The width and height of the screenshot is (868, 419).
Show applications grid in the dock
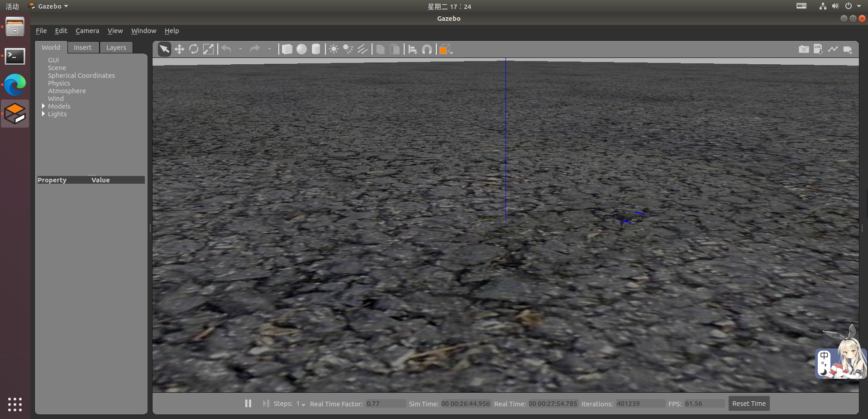click(x=15, y=404)
